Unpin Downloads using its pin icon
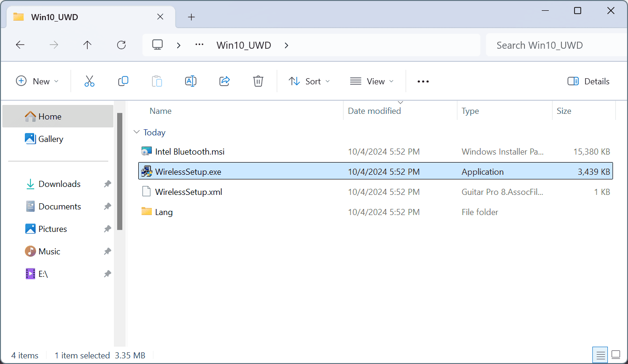The image size is (628, 364). pos(107,184)
